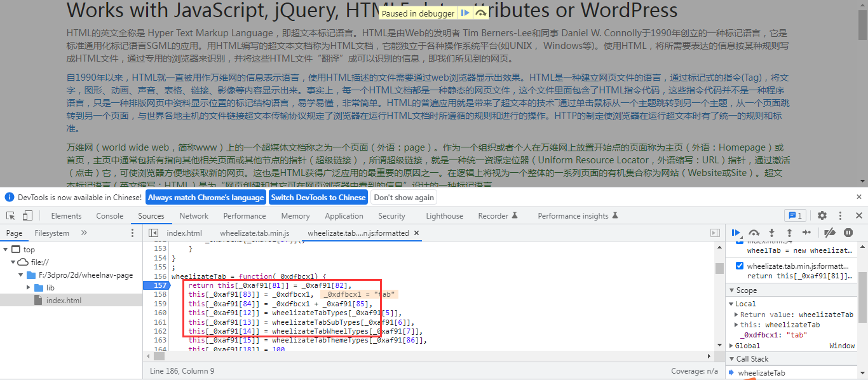This screenshot has width=868, height=380.
Task: Uncheck the wheelizate.tab.min.js breakpoint
Action: click(740, 266)
